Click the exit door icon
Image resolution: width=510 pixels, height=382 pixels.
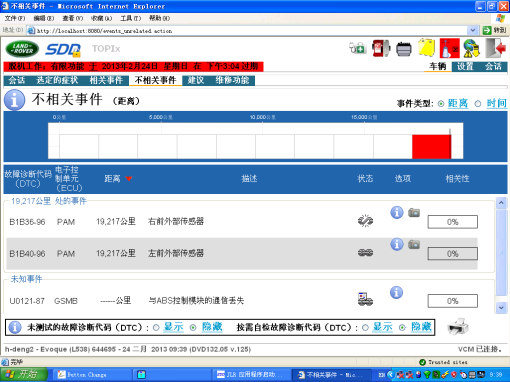[495, 48]
